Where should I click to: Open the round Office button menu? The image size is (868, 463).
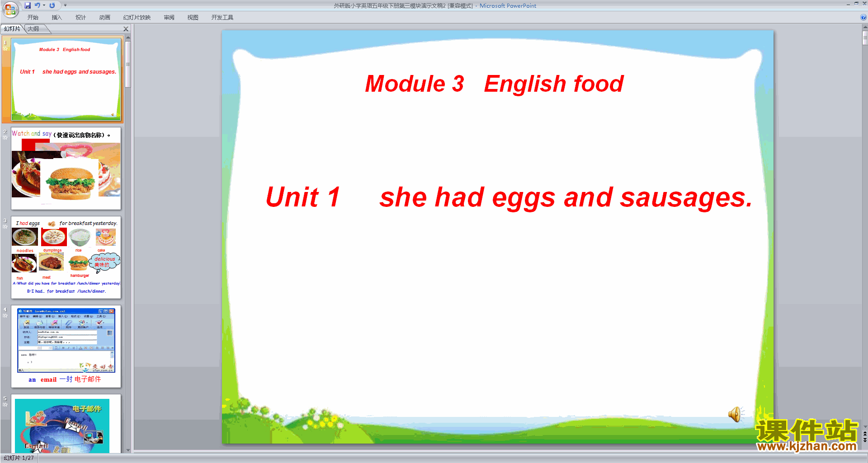click(10, 9)
